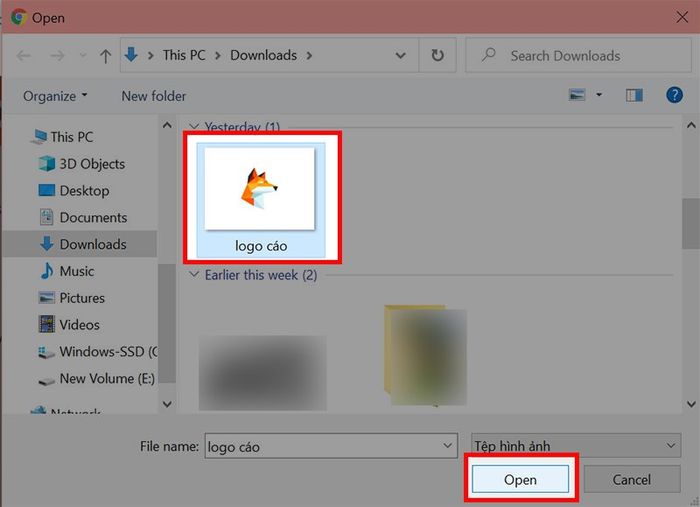The width and height of the screenshot is (700, 507).
Task: Go up one folder level
Action: (x=105, y=56)
